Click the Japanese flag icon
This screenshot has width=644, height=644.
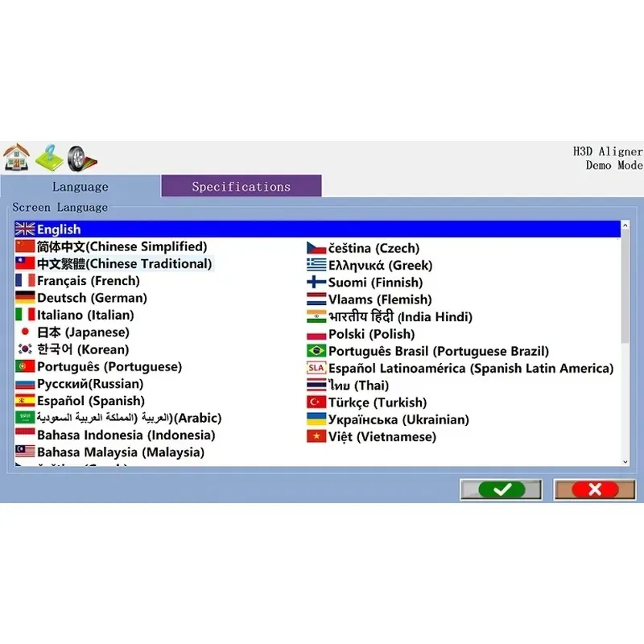click(x=25, y=332)
